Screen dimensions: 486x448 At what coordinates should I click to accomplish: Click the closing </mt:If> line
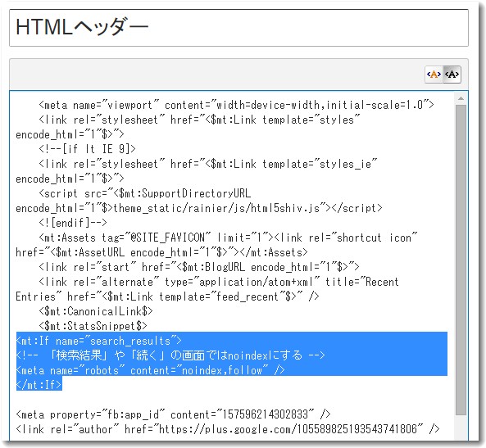coord(39,385)
